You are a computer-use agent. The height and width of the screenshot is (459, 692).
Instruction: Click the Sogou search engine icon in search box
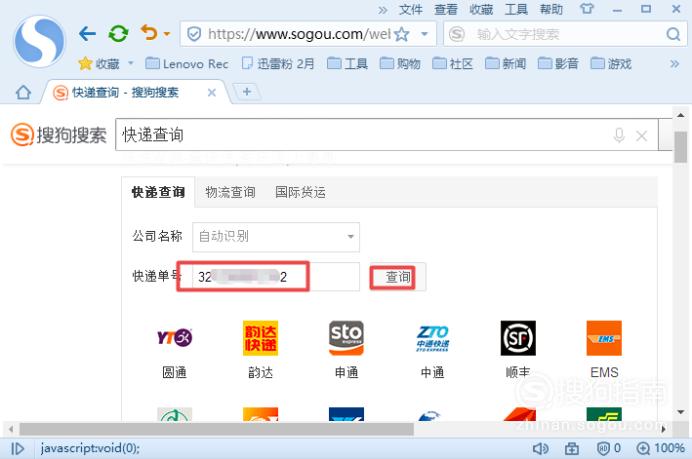click(457, 34)
